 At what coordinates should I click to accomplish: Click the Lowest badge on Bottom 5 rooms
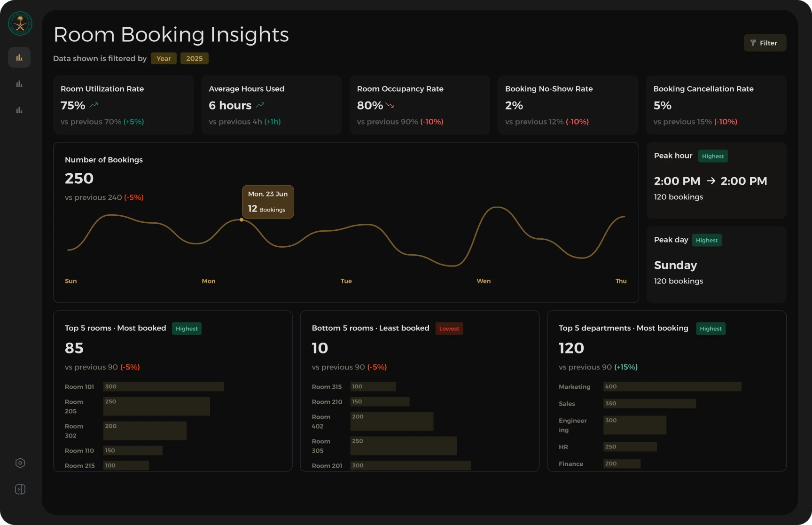tap(449, 329)
